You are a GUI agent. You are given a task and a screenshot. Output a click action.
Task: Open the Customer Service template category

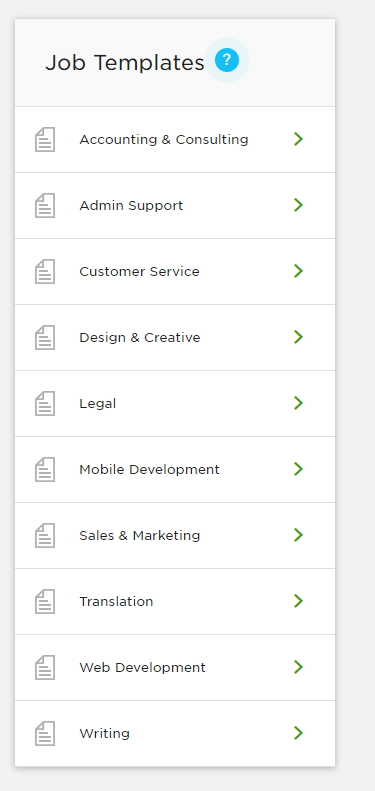(x=175, y=271)
